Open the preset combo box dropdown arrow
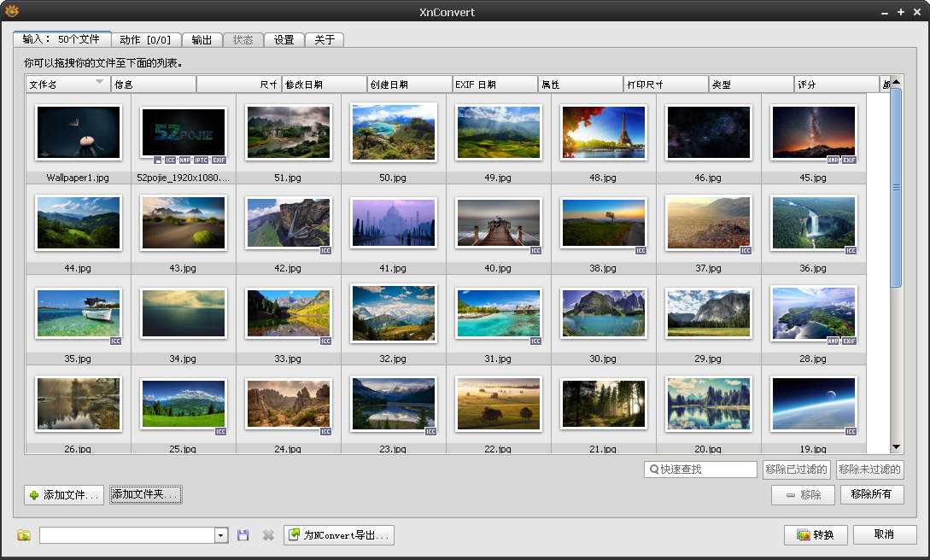 click(x=221, y=535)
